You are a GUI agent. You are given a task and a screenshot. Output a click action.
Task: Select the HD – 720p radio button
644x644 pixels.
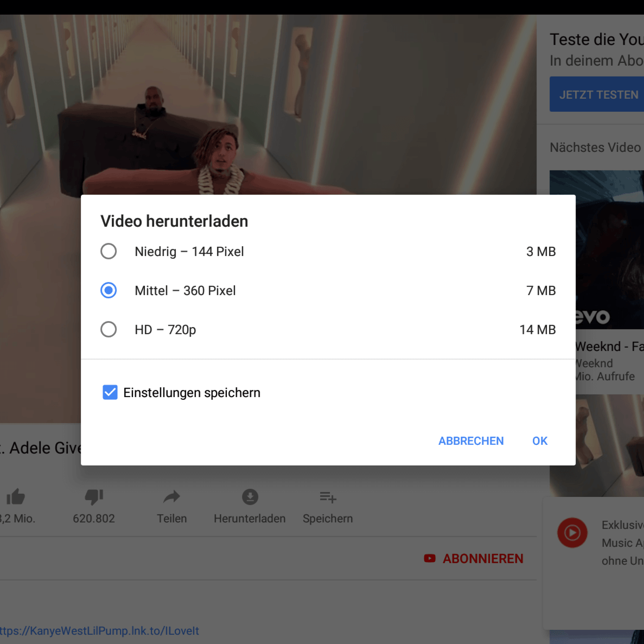[109, 329]
